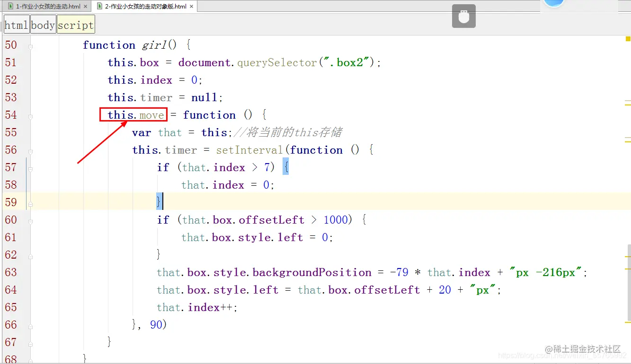
Task: Click setInterval on line 56
Action: coord(249,150)
